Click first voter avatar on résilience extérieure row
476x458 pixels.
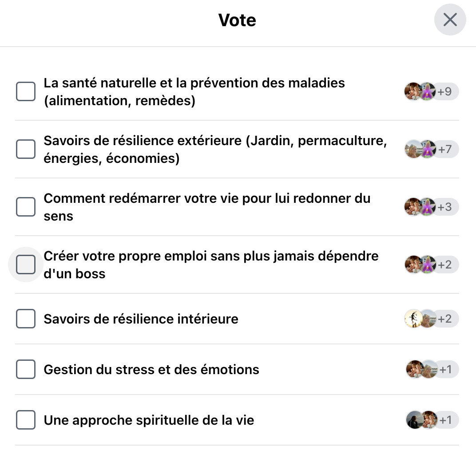(413, 149)
